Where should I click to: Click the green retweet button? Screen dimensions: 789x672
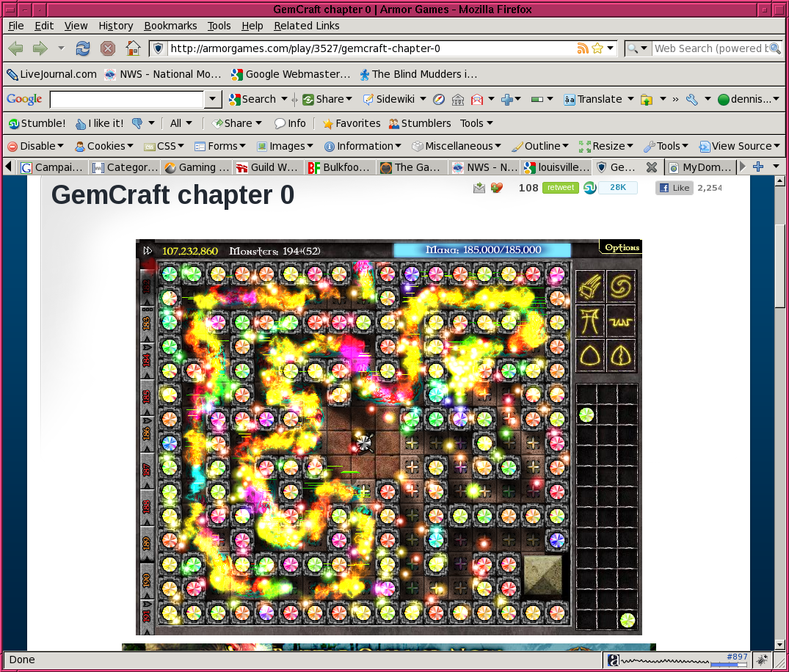pos(561,188)
